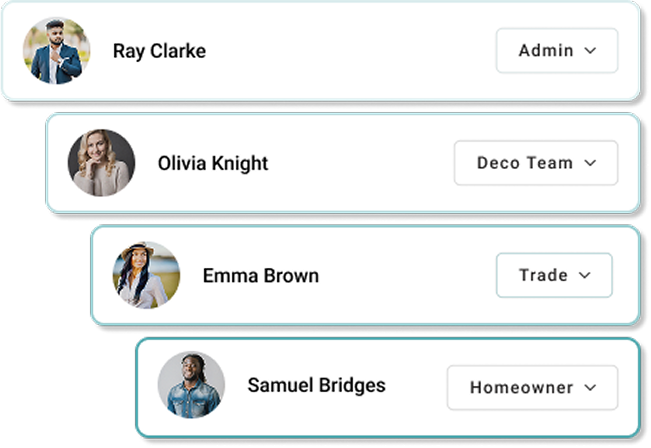651x448 pixels.
Task: Select the Olivia Knight name text
Action: click(213, 163)
